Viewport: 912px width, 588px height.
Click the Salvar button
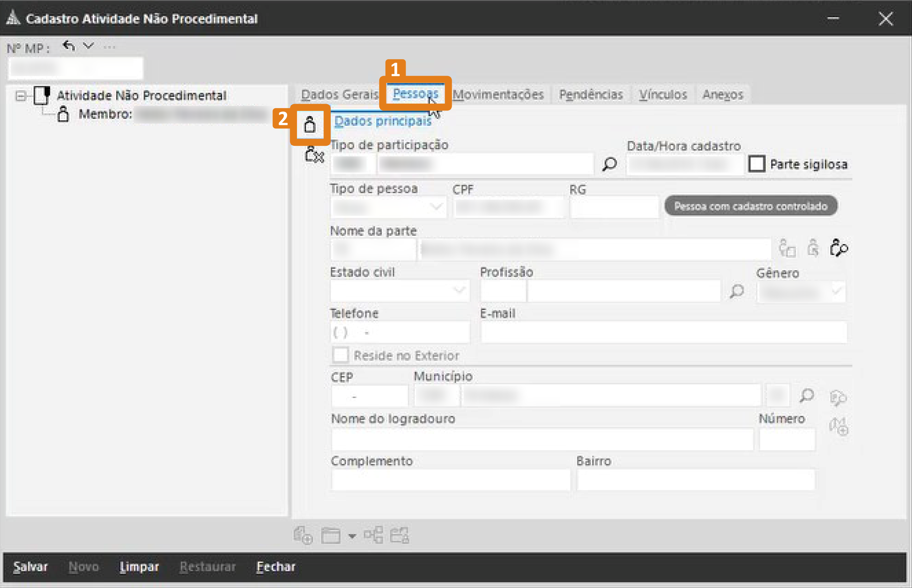(30, 567)
